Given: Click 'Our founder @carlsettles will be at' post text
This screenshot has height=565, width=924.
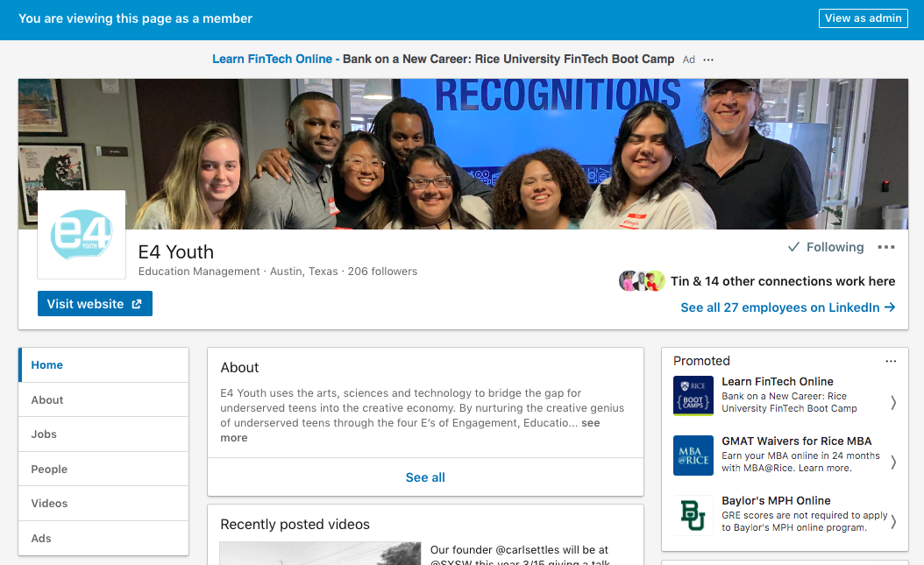Looking at the screenshot, I should click(519, 550).
